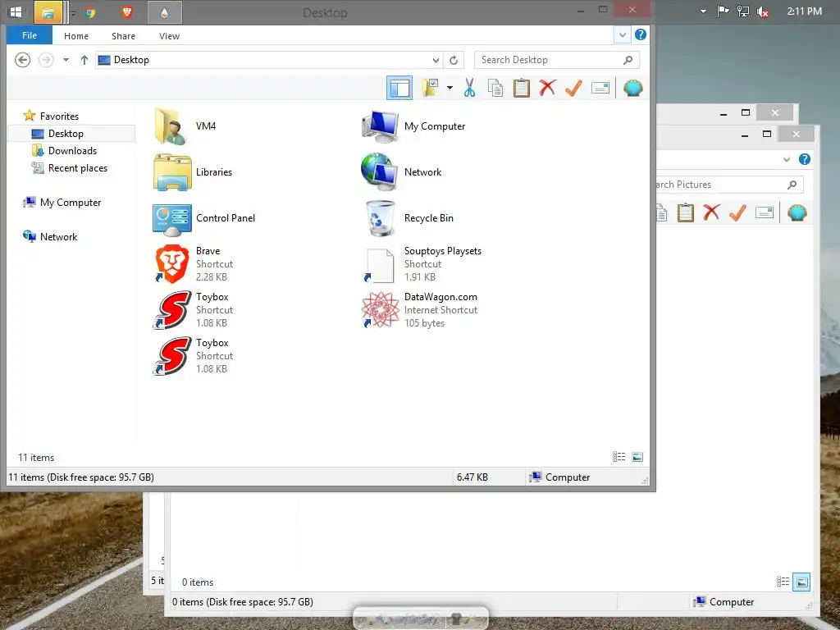Screen dimensions: 840x630
Task: Select the Brave shortcut
Action: [194, 263]
